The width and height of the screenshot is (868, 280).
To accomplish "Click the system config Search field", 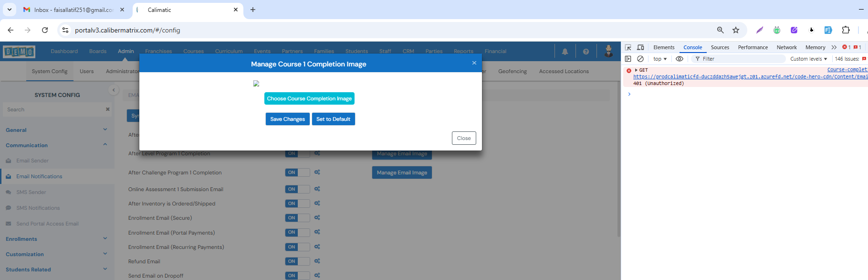I will point(57,109).
